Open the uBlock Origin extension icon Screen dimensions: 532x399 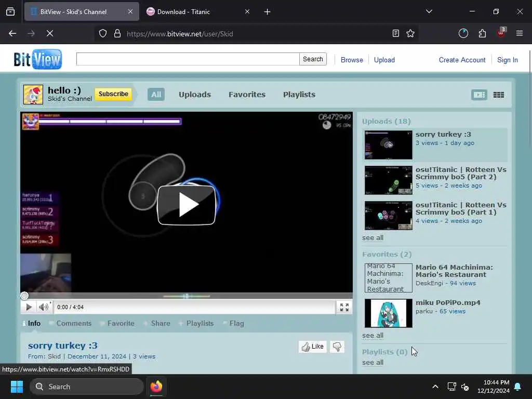(x=501, y=33)
